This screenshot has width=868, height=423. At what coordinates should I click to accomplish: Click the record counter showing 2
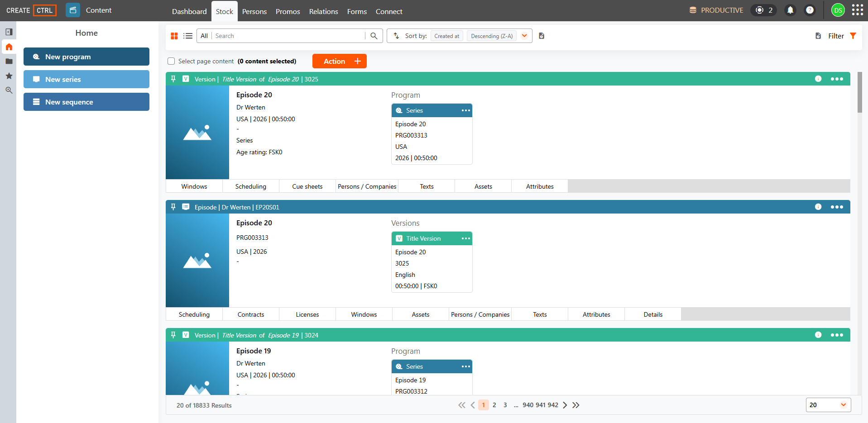tap(764, 10)
